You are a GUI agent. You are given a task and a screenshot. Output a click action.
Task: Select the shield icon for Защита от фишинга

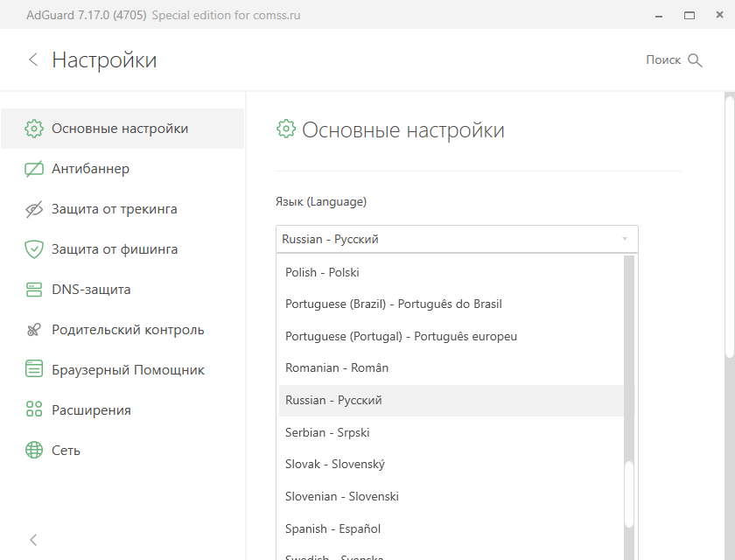pos(34,249)
